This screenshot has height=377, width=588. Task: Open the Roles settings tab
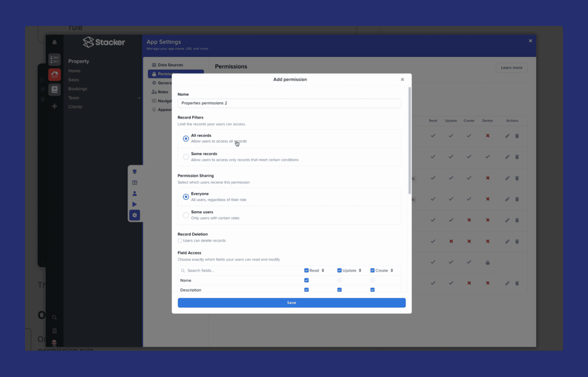click(x=163, y=92)
